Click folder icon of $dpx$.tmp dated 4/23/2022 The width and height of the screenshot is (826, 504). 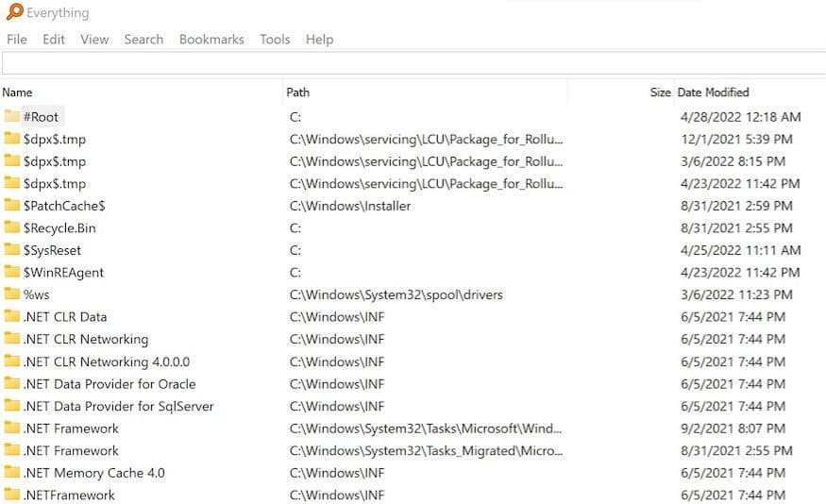(11, 183)
